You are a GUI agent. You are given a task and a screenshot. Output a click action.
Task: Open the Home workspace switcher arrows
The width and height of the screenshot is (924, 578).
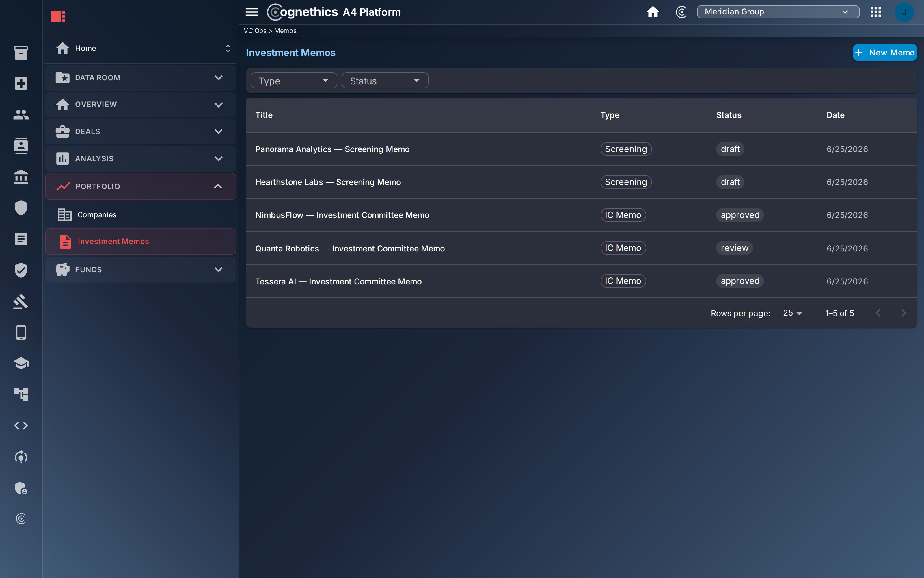point(228,48)
